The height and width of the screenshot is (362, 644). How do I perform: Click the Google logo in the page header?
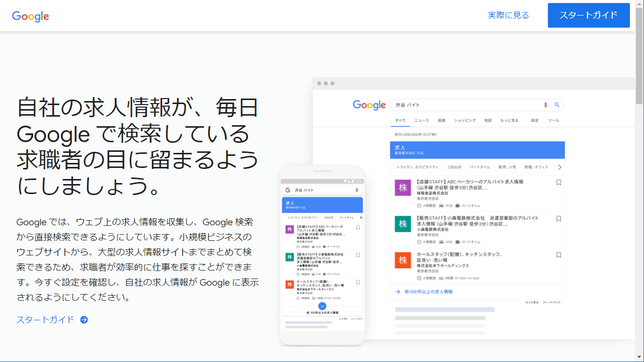tap(31, 16)
